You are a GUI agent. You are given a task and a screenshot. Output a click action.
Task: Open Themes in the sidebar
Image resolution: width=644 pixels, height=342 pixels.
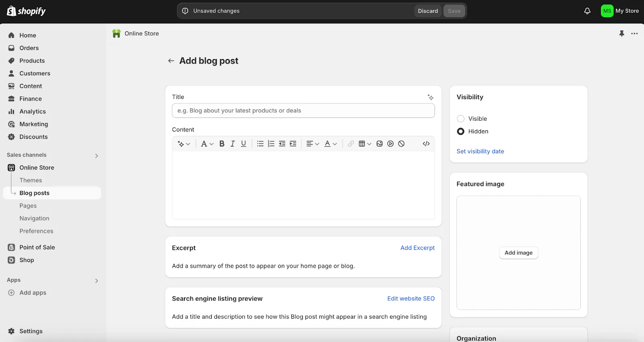[31, 180]
